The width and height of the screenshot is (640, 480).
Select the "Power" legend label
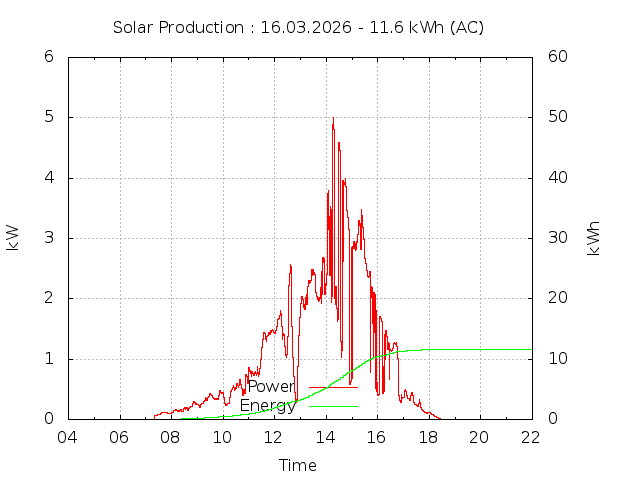point(270,387)
